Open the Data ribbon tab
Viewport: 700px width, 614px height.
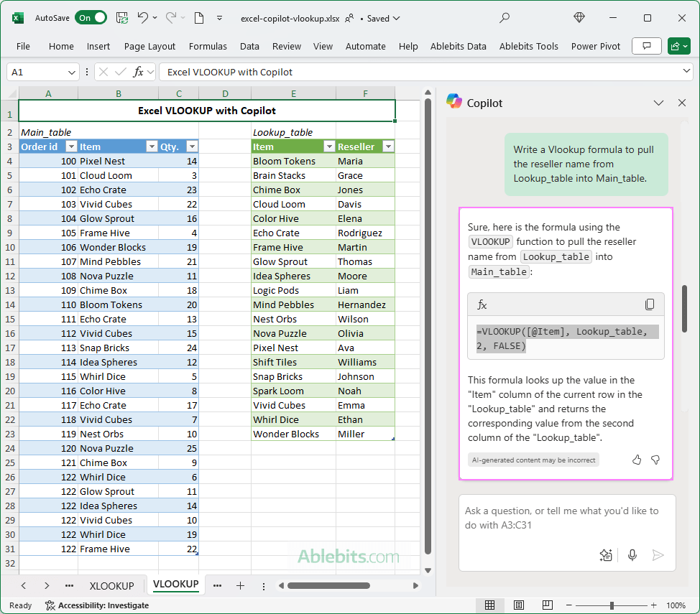[x=249, y=47]
